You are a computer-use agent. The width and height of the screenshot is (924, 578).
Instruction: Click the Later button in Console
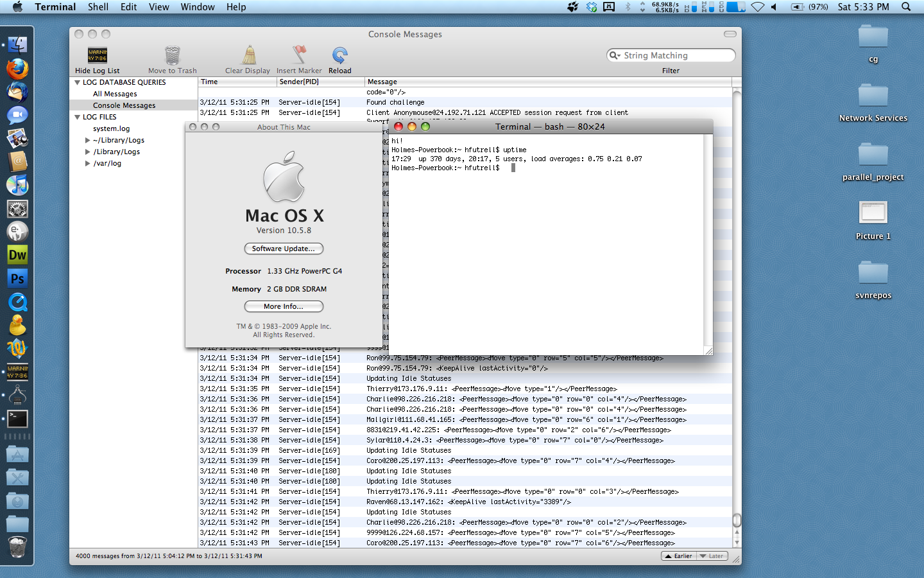[712, 556]
